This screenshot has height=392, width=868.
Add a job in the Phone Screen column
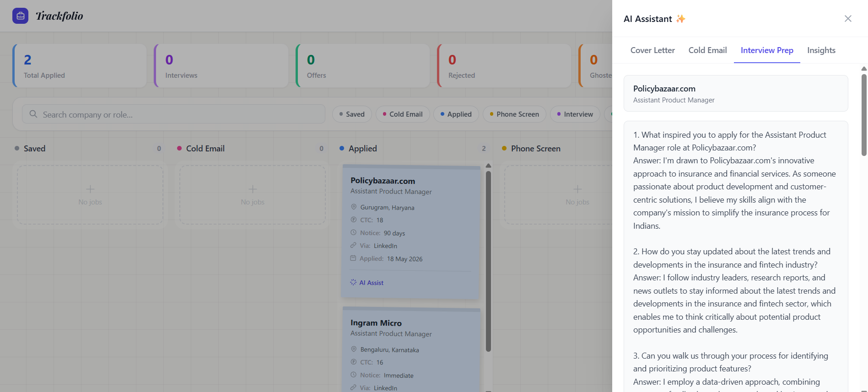(577, 195)
